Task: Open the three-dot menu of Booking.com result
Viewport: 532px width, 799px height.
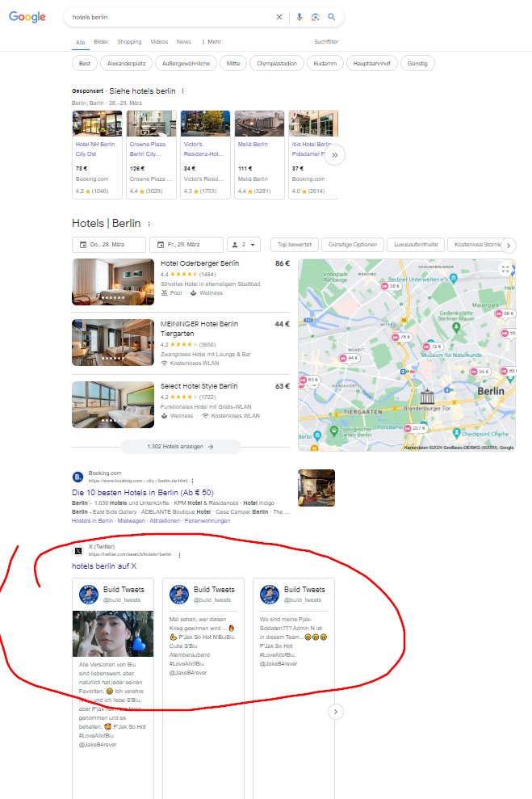Action: (x=192, y=481)
